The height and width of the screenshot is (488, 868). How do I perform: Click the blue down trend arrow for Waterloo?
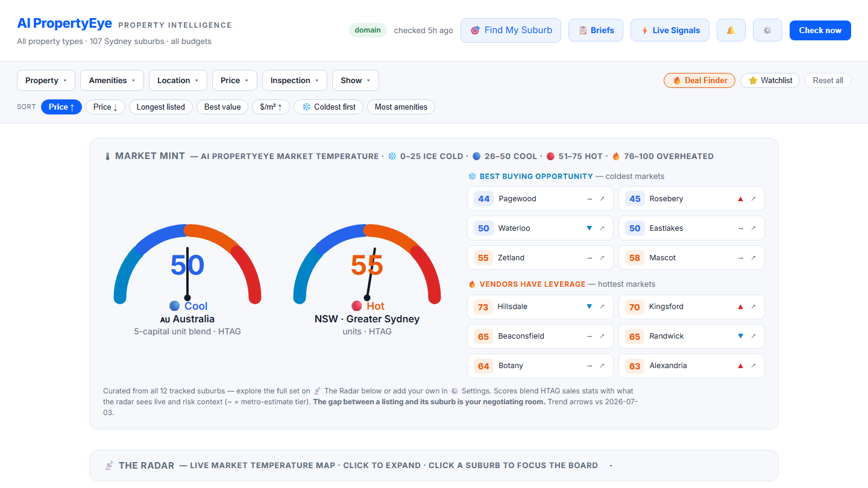click(590, 228)
